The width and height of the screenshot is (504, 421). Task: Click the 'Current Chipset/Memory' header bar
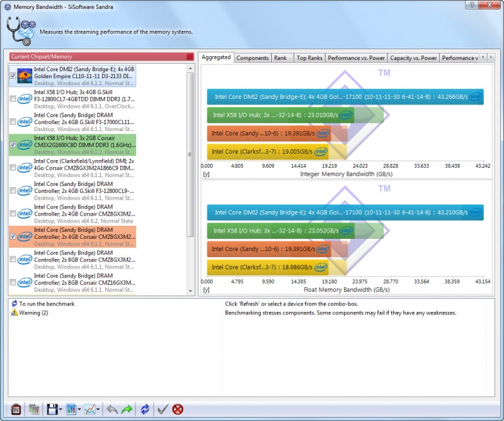101,57
